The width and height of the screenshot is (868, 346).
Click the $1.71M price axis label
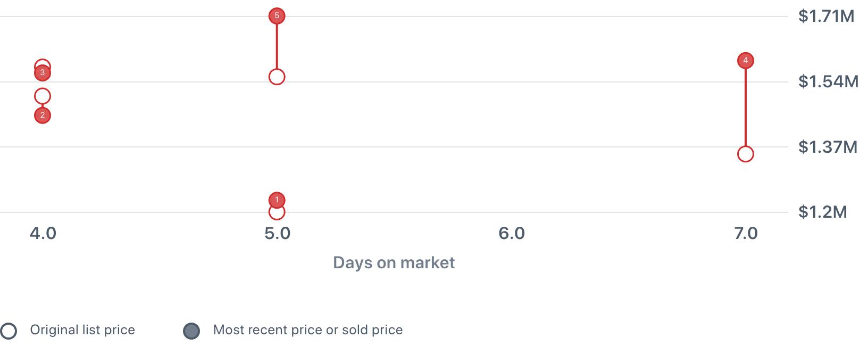click(826, 17)
